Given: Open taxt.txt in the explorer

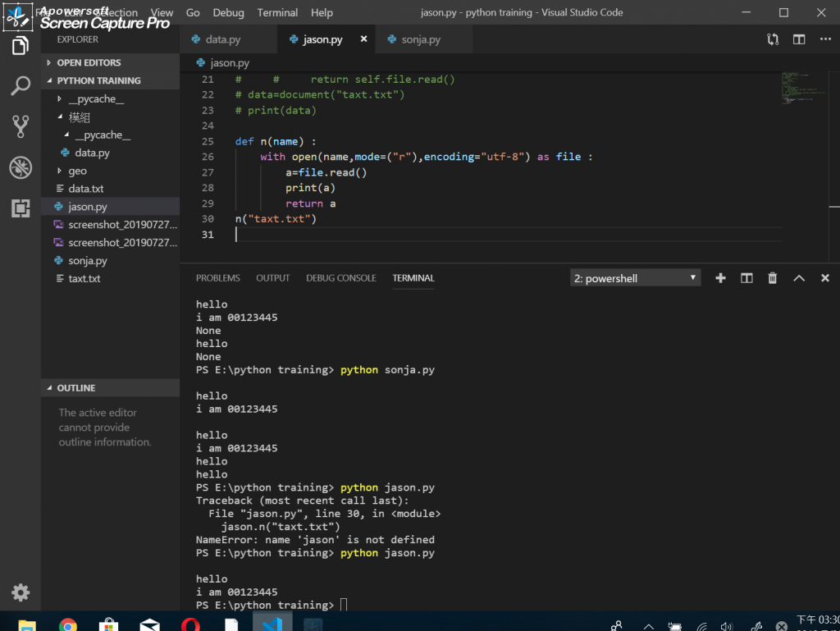Looking at the screenshot, I should [84, 279].
